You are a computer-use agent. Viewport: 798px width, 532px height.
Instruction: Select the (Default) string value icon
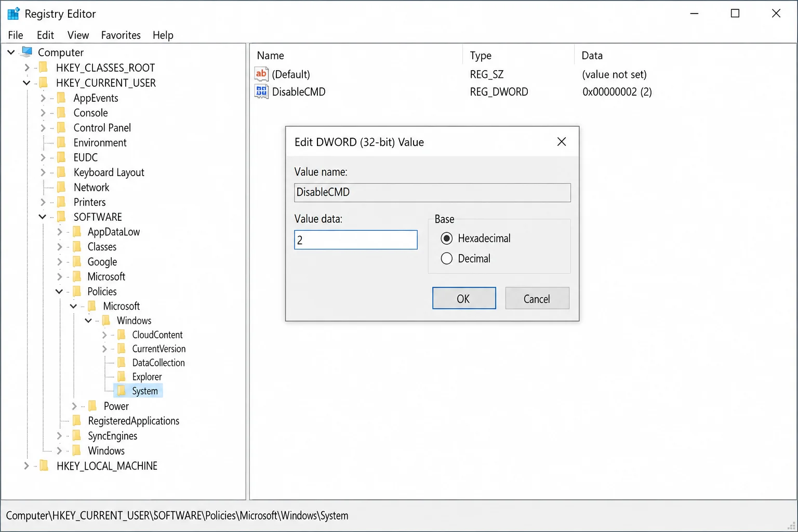coord(261,74)
